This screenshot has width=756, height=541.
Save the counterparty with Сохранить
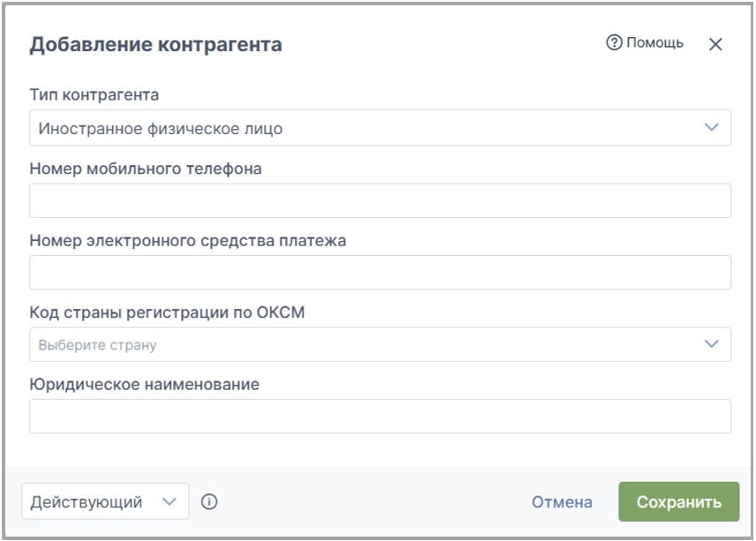(679, 501)
